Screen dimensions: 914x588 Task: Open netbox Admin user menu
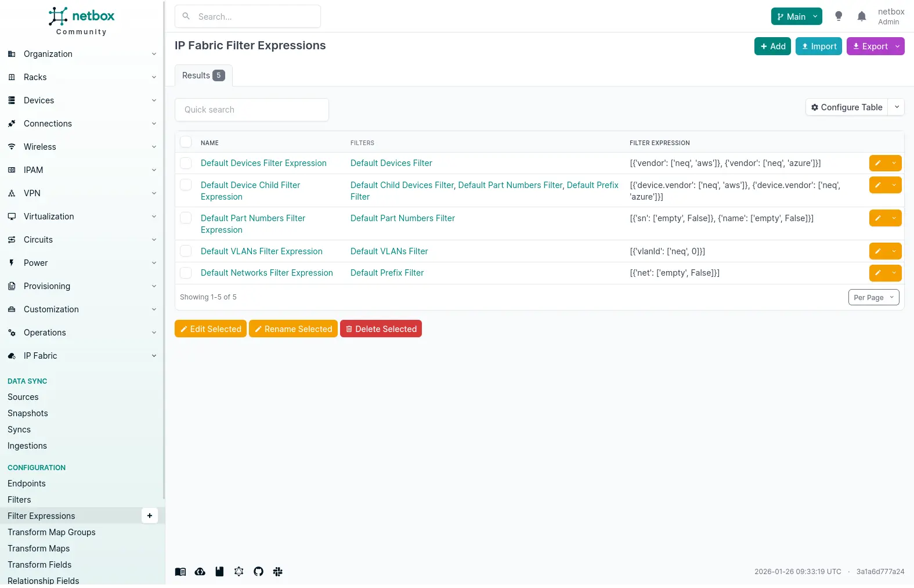coord(891,16)
